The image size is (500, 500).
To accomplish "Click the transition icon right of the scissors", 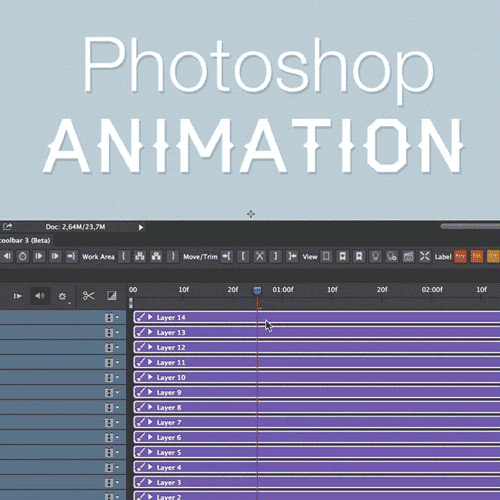I will pos(112,296).
